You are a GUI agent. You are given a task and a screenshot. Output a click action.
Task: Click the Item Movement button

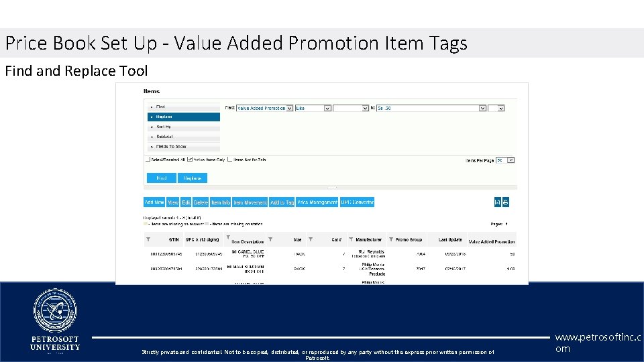point(250,202)
